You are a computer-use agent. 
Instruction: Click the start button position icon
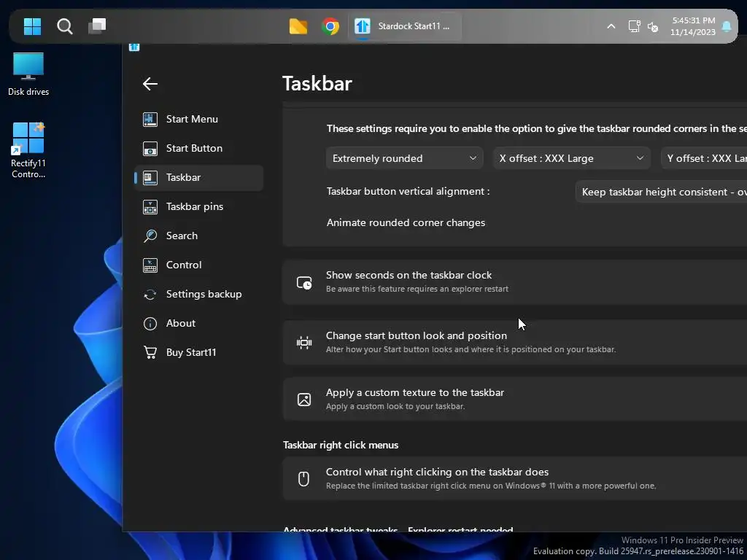coord(304,343)
